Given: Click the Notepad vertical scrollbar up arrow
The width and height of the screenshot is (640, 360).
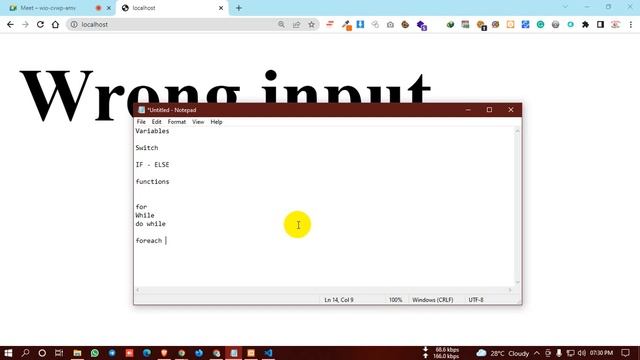Looking at the screenshot, I should click(x=517, y=131).
